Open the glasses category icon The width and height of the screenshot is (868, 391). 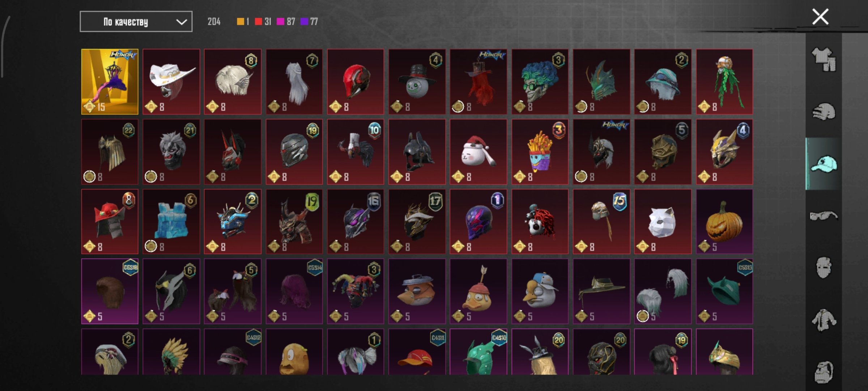point(824,216)
